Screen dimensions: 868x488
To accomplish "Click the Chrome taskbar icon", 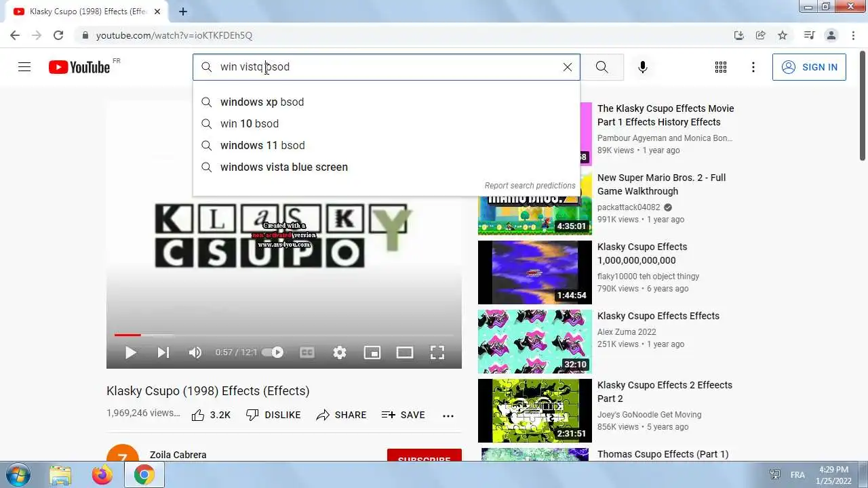I will click(144, 474).
